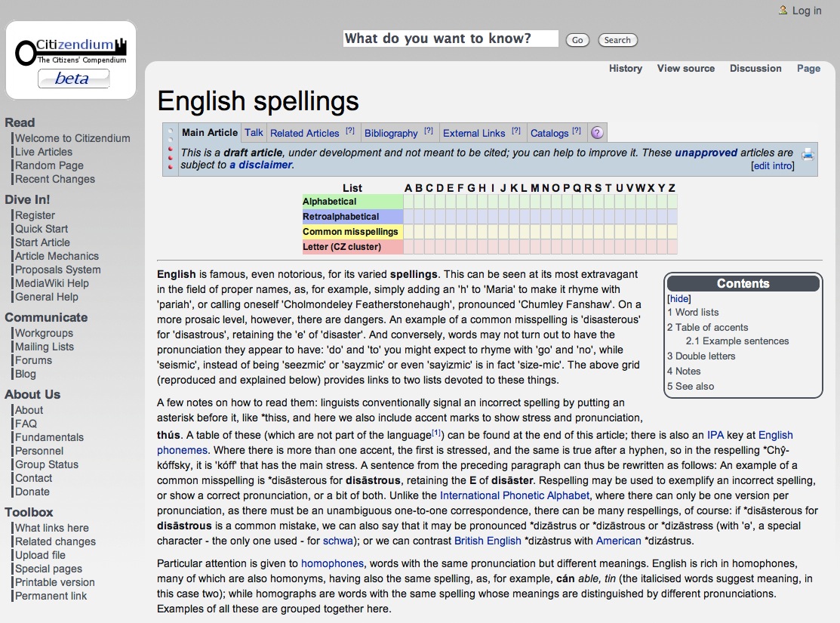840x623 pixels.
Task: Open Recent Changes in sidebar
Action: pyautogui.click(x=55, y=179)
